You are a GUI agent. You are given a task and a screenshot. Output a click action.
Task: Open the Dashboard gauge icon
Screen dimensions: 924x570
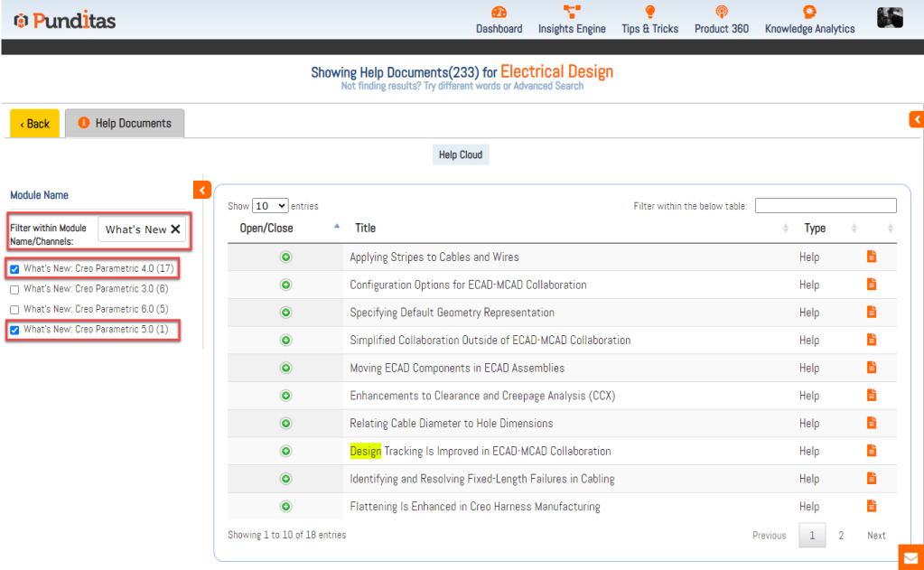point(499,12)
